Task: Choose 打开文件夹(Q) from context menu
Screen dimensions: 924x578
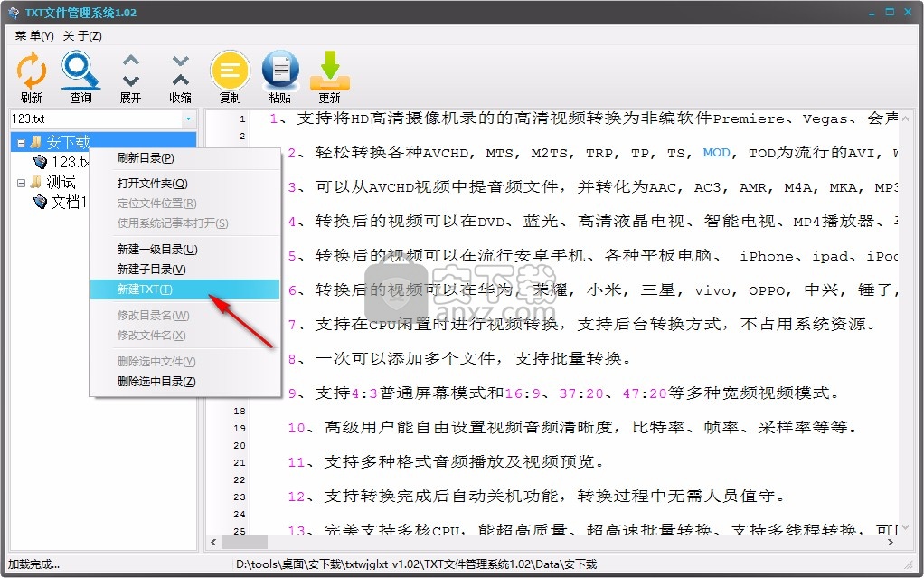Action: [185, 184]
